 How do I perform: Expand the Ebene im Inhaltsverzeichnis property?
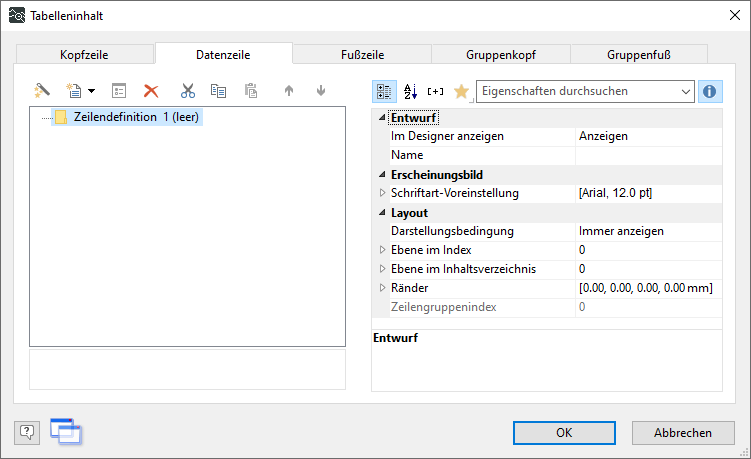point(382,269)
